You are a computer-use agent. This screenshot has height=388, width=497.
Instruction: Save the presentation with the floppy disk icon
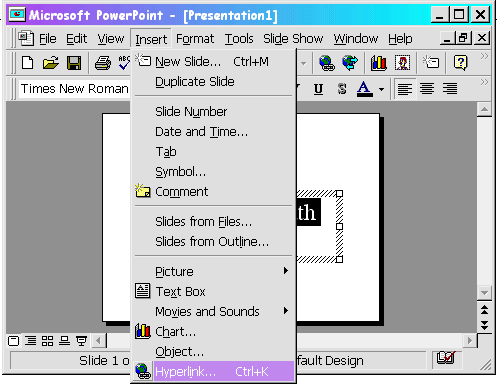point(74,63)
